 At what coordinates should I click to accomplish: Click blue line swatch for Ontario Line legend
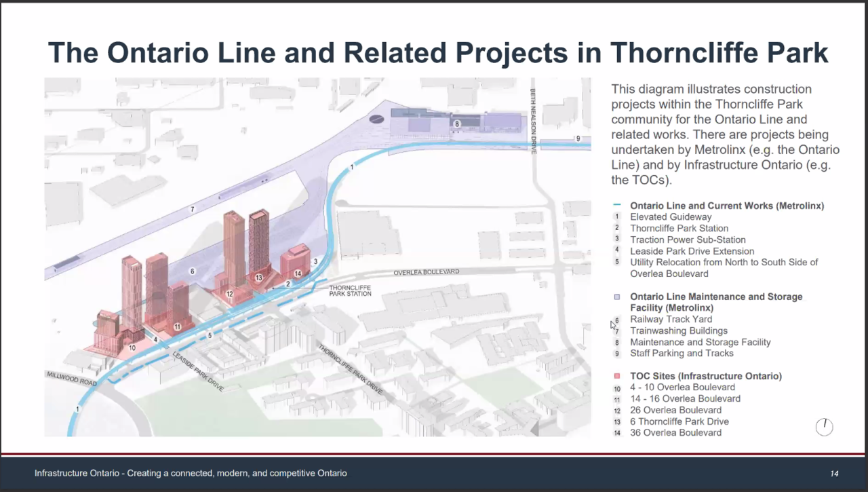point(616,206)
